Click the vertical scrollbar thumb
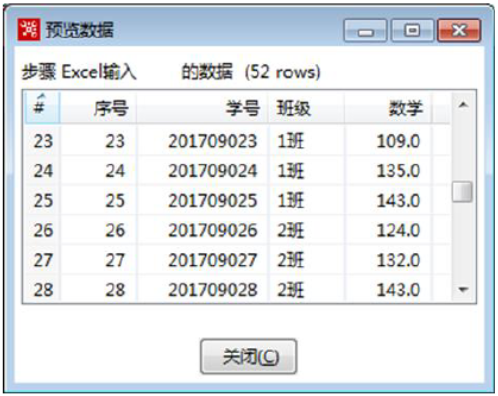The image size is (498, 396). (x=463, y=192)
